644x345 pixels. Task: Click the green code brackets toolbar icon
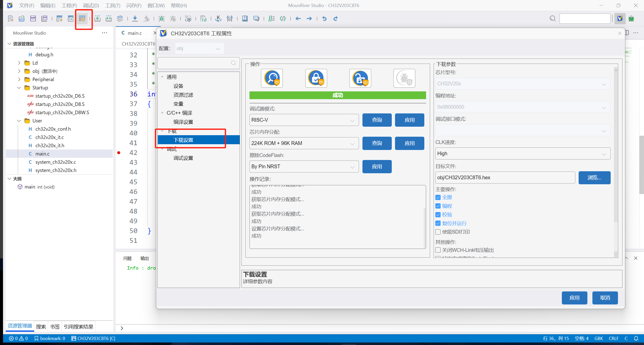283,19
